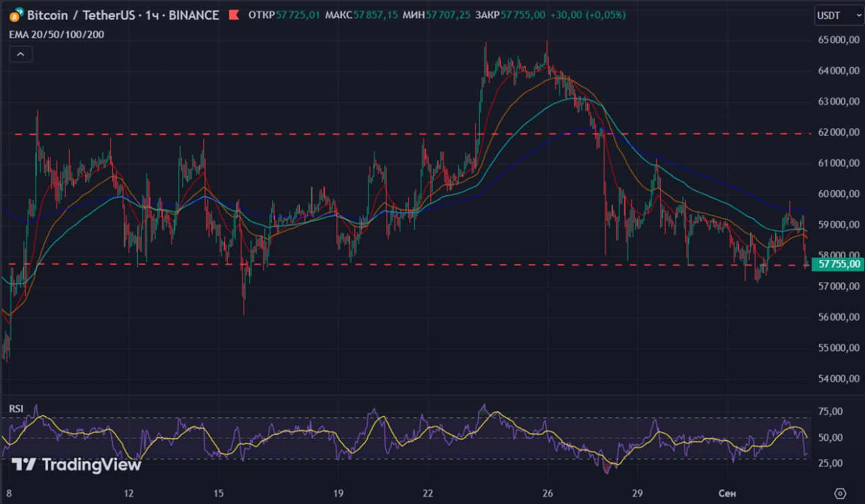Click the current price label 57 755,00
Viewport: 865px width, 504px height.
[839, 264]
